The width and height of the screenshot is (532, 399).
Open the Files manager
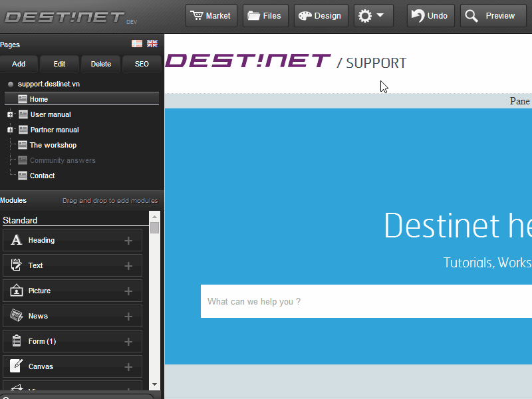[x=265, y=16]
